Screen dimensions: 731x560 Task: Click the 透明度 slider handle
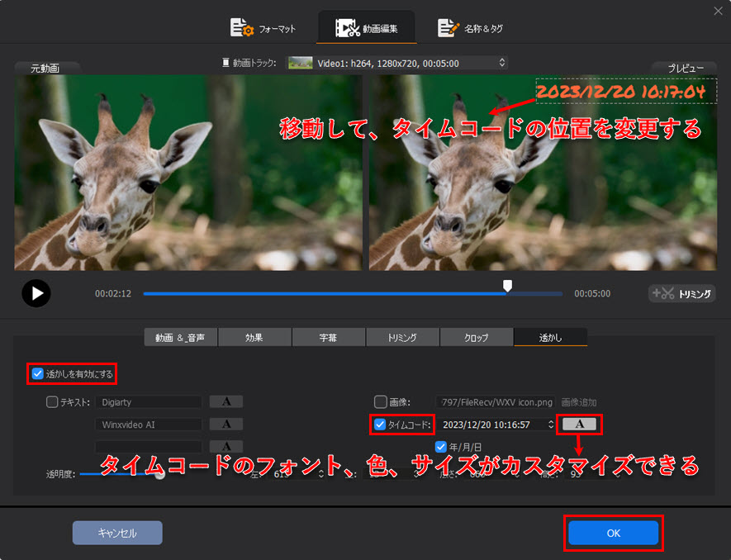coord(160,474)
